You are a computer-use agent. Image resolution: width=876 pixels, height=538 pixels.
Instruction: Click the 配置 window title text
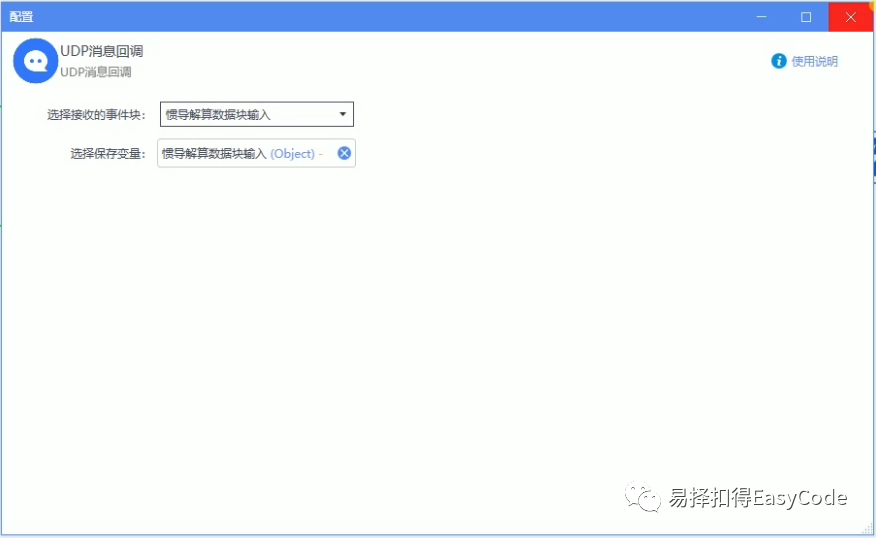[x=21, y=17]
